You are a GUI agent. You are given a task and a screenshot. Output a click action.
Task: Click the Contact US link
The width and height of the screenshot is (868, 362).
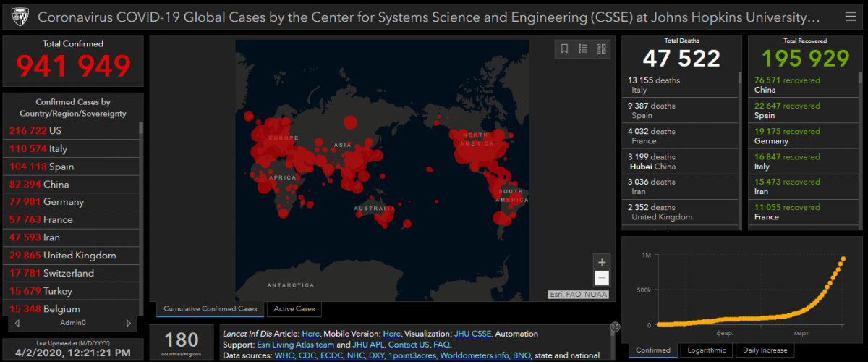pos(409,345)
